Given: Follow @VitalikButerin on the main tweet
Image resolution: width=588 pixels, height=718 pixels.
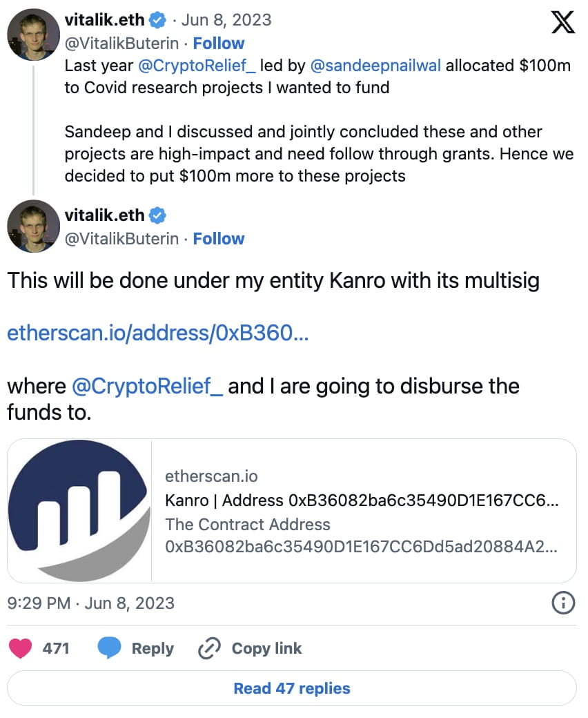Looking at the screenshot, I should pos(219,239).
